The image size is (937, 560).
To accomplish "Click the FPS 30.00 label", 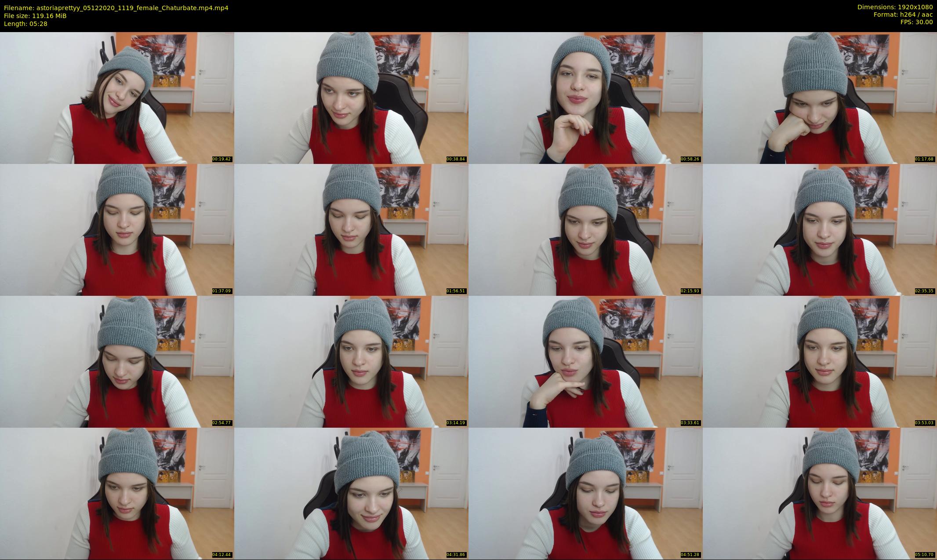I will tap(916, 22).
